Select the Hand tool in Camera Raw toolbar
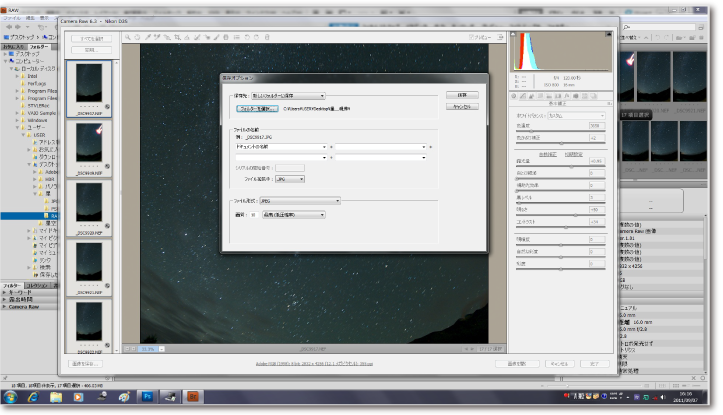Viewport: 723px width, 415px height. (137, 37)
